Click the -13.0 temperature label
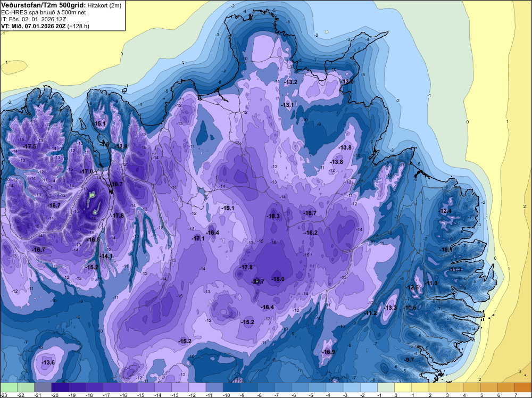This screenshot has width=532, height=398. [347, 82]
